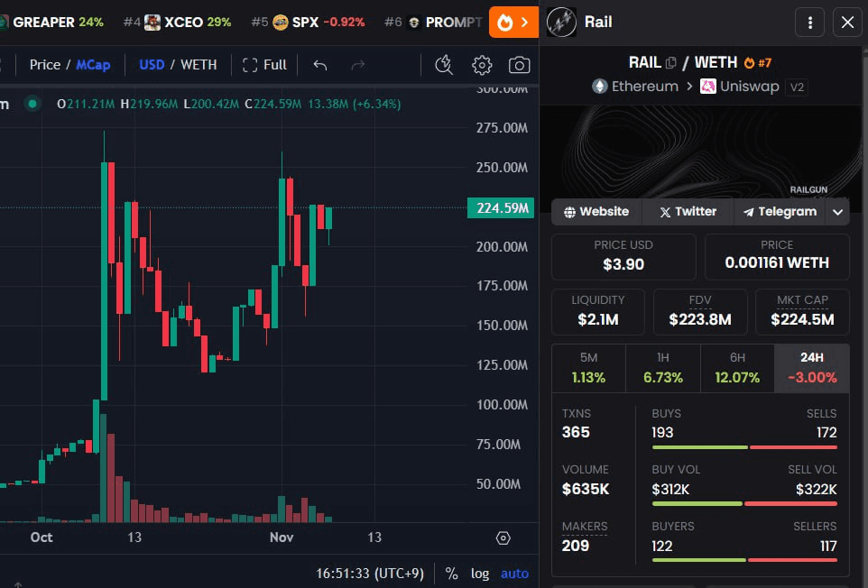
Task: Copy the RAIL token address
Action: point(670,62)
